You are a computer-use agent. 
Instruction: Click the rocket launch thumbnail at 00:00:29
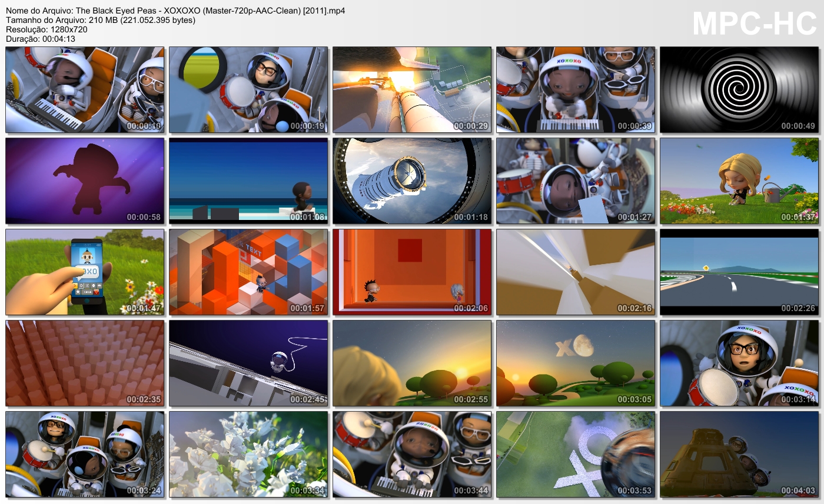pyautogui.click(x=412, y=90)
